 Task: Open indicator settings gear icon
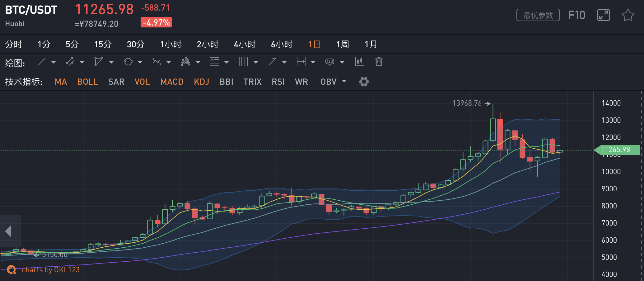coord(364,82)
